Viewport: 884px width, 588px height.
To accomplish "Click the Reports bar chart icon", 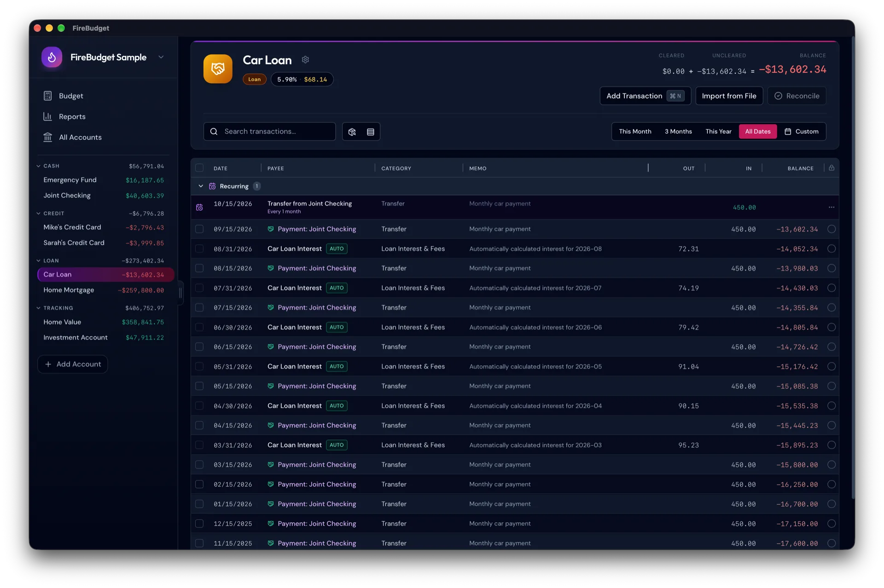I will (47, 116).
